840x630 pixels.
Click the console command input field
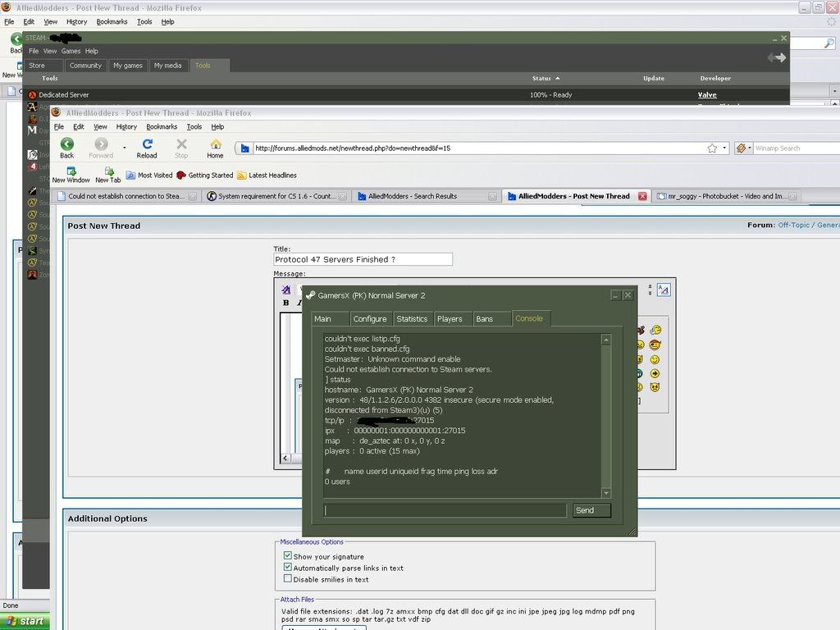point(445,510)
